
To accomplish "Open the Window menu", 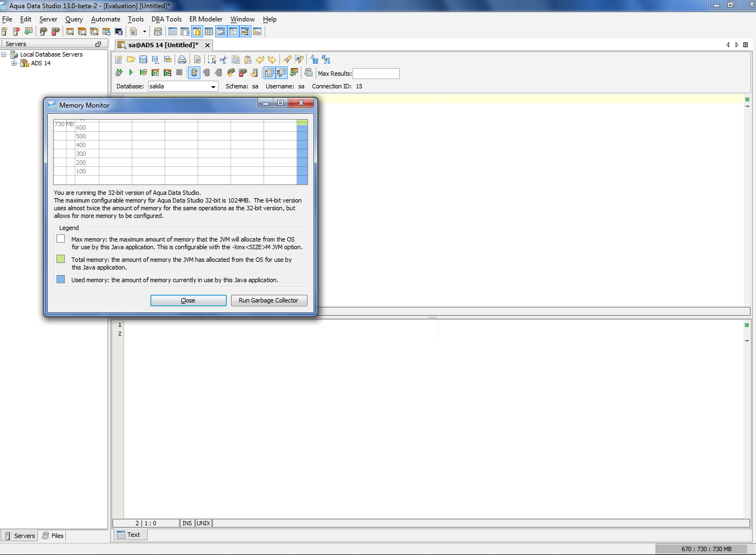I will [242, 19].
